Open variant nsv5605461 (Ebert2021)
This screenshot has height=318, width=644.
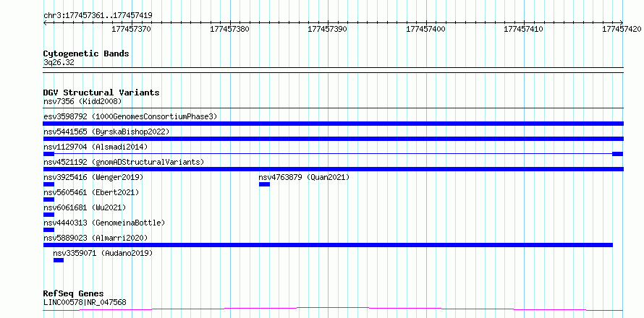pyautogui.click(x=91, y=192)
